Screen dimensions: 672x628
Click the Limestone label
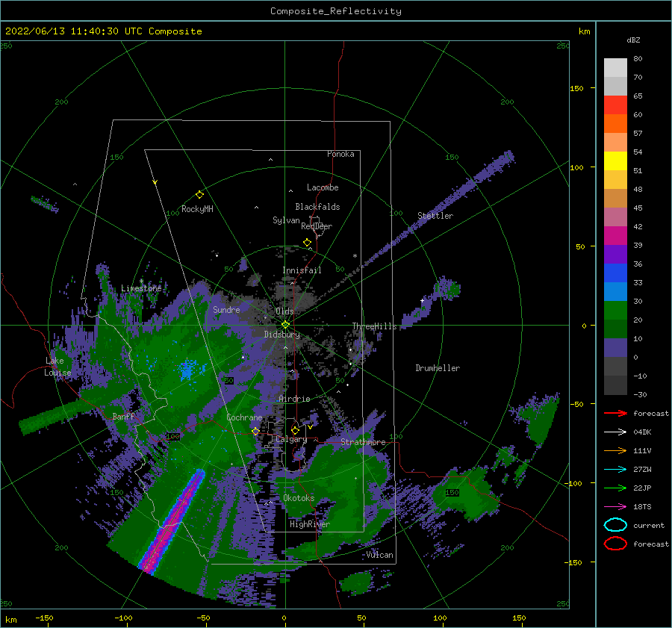(x=141, y=288)
